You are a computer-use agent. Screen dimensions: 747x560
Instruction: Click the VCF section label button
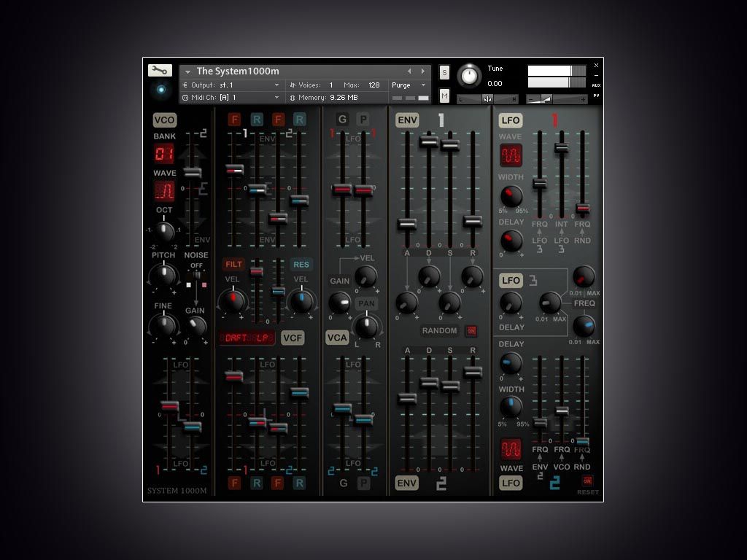293,338
